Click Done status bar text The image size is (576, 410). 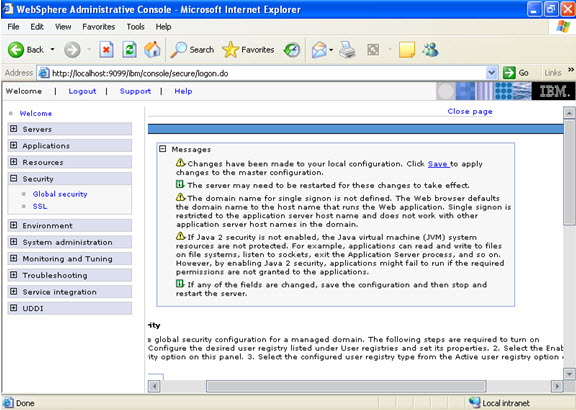click(25, 403)
